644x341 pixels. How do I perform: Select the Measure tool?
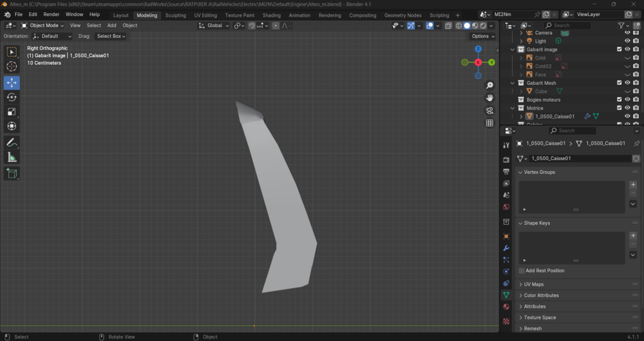click(12, 157)
